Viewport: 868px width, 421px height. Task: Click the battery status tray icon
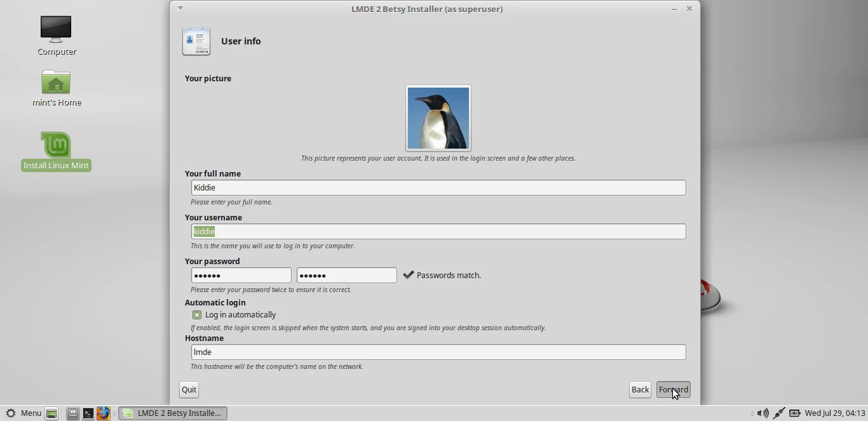coord(795,413)
